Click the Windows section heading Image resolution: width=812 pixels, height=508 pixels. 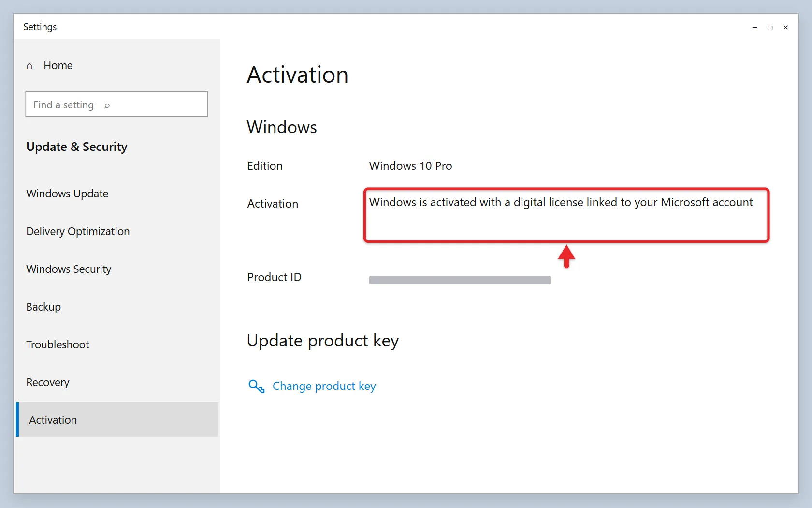coord(282,127)
